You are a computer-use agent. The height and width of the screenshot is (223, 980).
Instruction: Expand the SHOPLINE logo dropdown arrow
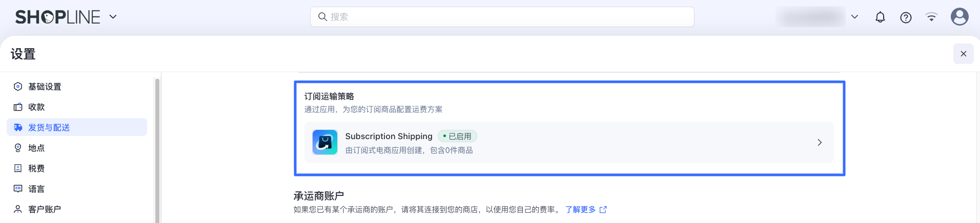tap(113, 17)
